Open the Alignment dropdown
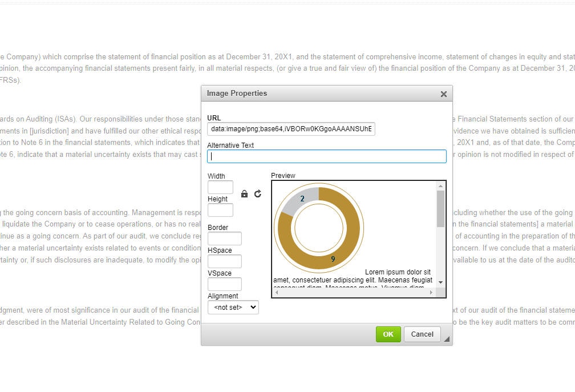575x392 pixels. tap(233, 308)
